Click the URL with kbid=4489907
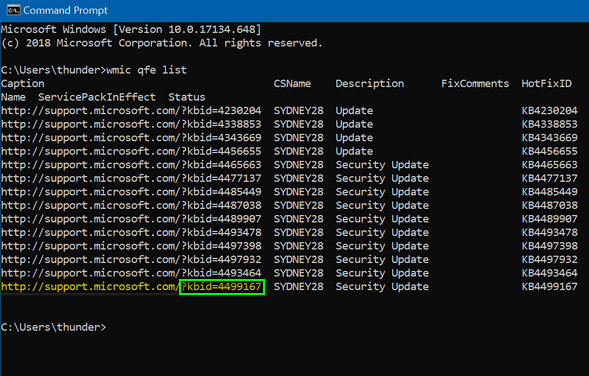Viewport: 589px width, 376px height. click(131, 219)
